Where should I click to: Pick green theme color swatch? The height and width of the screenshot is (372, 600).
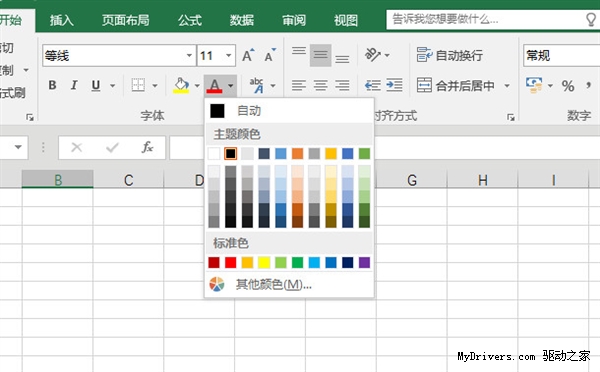pos(364,153)
